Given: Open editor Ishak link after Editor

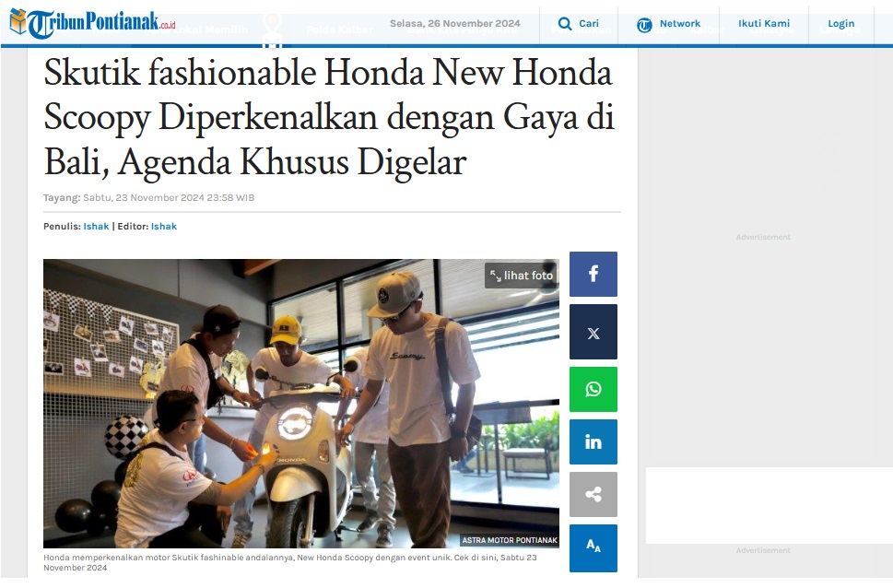Looking at the screenshot, I should [164, 226].
